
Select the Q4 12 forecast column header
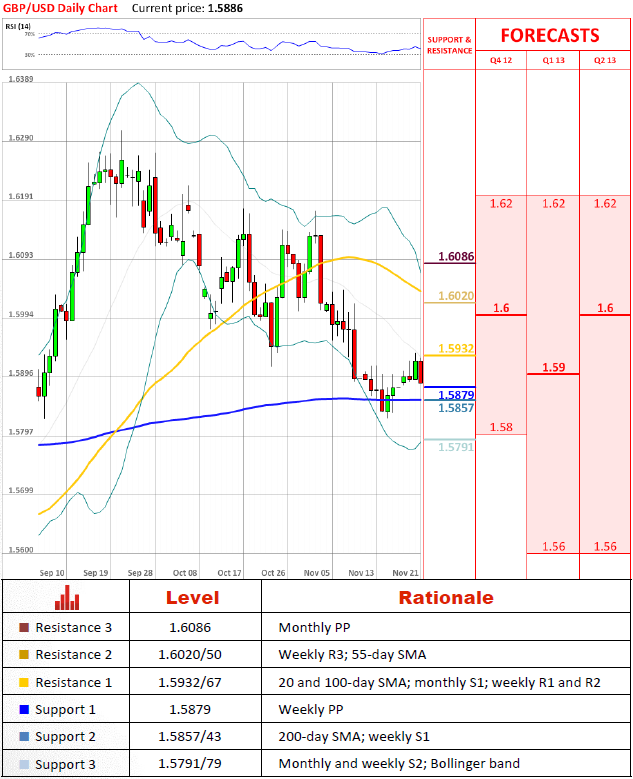coord(501,61)
